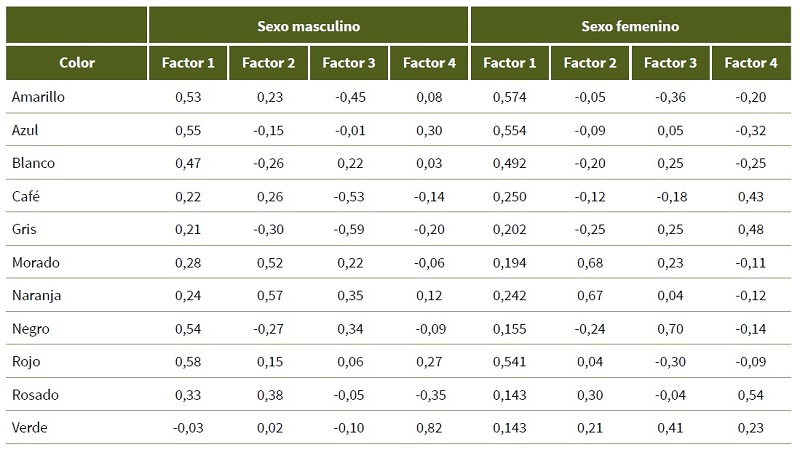
Task: Select the Naranja row label
Action: (36, 295)
